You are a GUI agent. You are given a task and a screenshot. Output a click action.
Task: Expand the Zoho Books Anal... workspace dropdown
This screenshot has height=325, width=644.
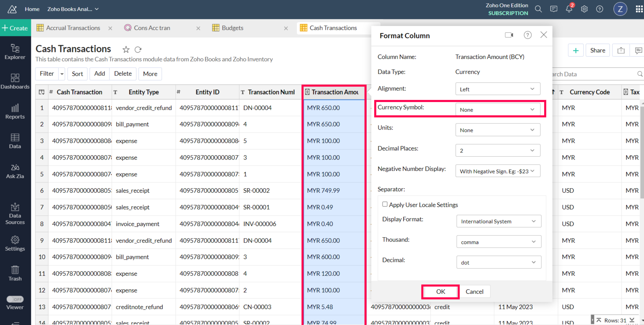(x=73, y=9)
